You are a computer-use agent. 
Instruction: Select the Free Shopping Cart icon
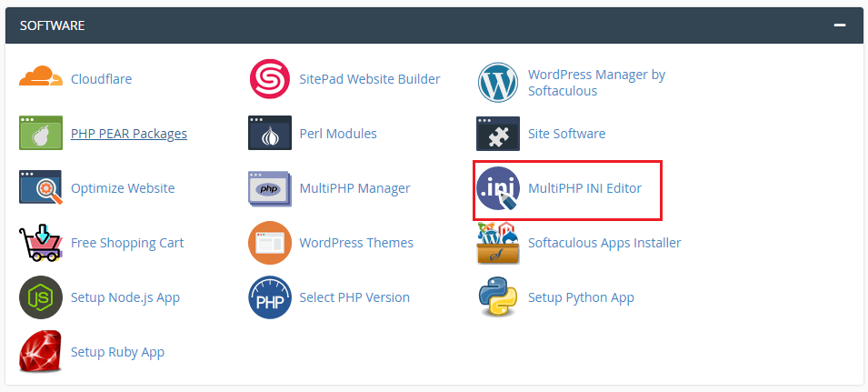click(40, 243)
